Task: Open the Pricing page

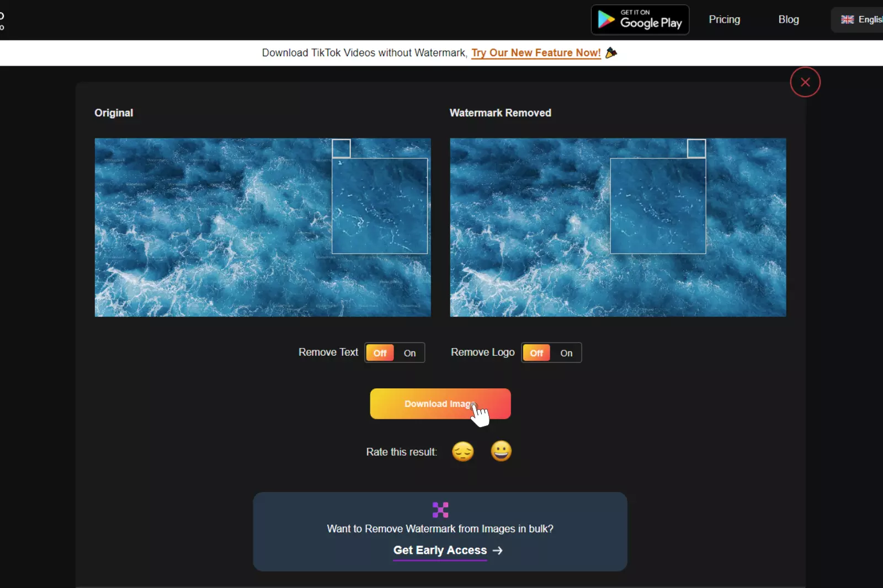Action: point(725,19)
